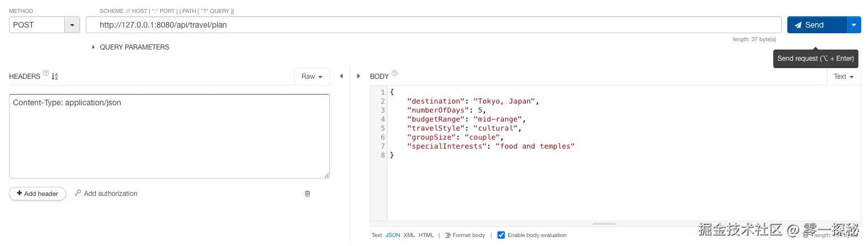Expand the Query Parameters section
Image resolution: width=868 pixels, height=246 pixels.
pyautogui.click(x=94, y=47)
